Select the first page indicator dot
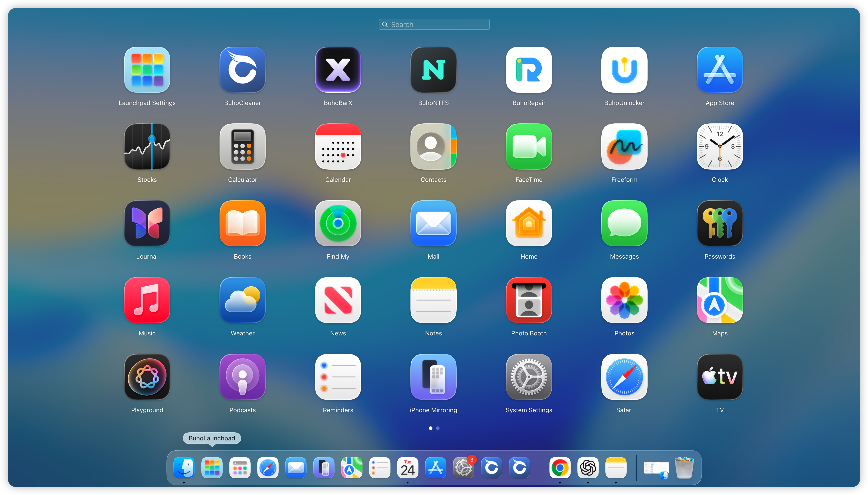The image size is (868, 495). 430,428
